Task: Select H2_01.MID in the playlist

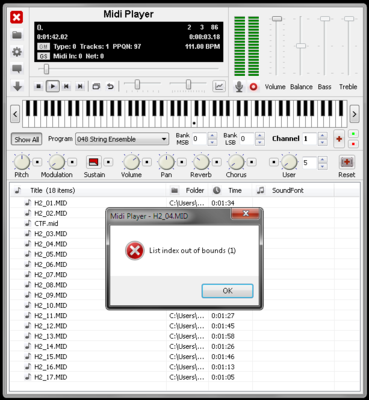Action: point(51,203)
